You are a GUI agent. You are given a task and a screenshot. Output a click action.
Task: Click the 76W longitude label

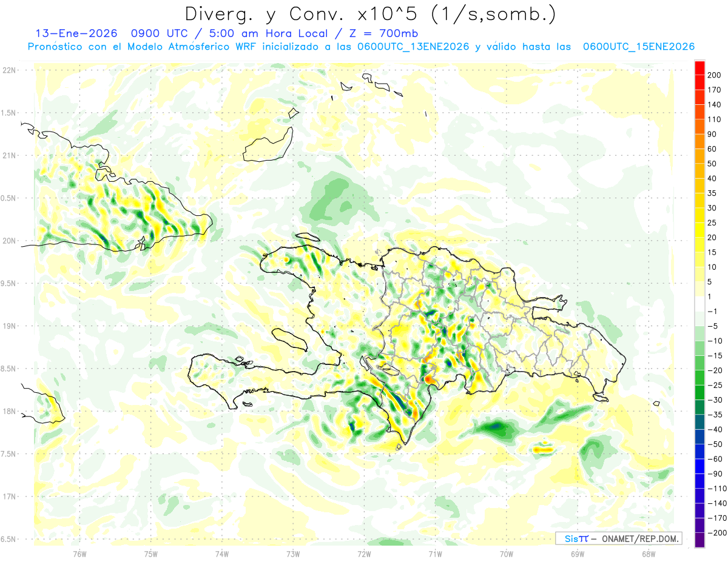click(80, 554)
